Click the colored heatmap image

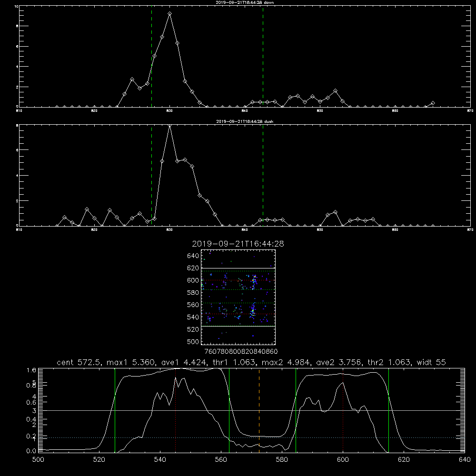pyautogui.click(x=238, y=297)
